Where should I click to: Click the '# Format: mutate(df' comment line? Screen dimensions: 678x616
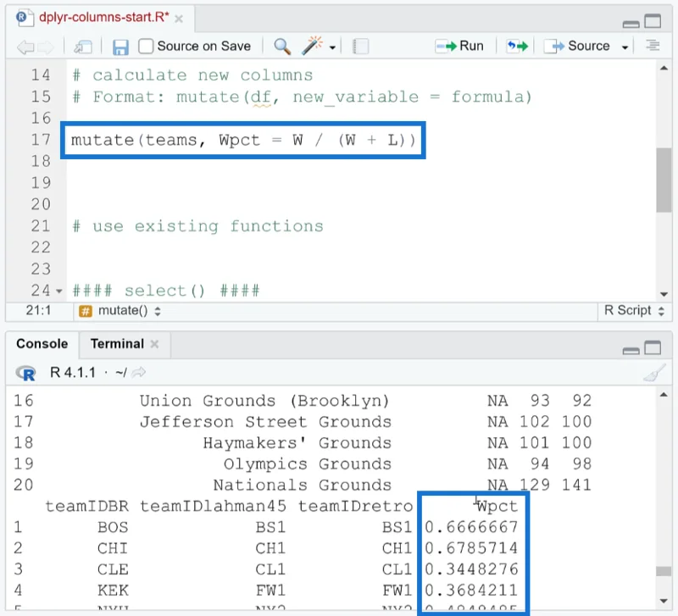[x=302, y=97]
